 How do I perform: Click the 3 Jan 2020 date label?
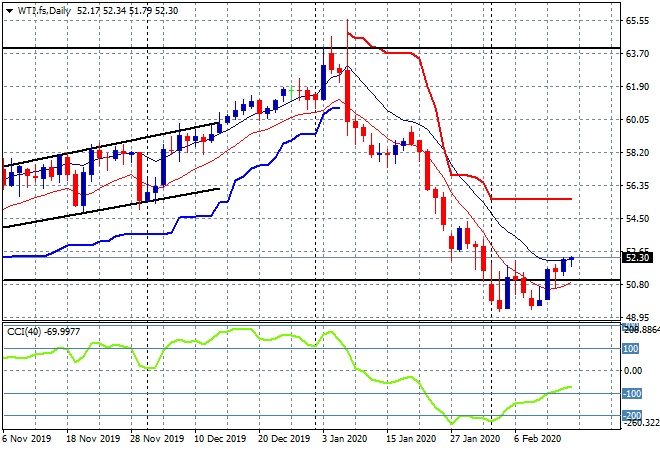345,439
